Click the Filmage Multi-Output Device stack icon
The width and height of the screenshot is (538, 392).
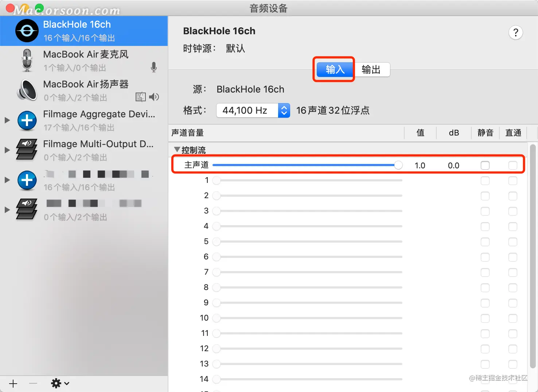pos(27,150)
